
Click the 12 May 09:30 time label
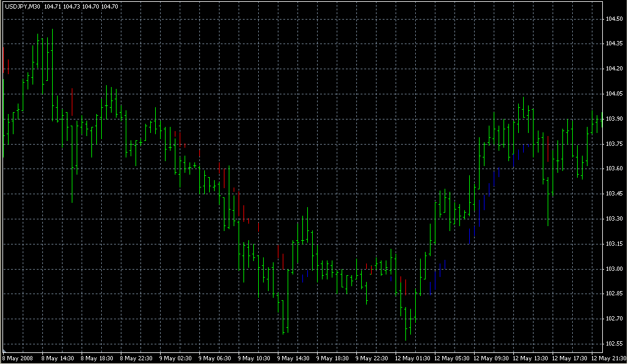click(x=491, y=358)
